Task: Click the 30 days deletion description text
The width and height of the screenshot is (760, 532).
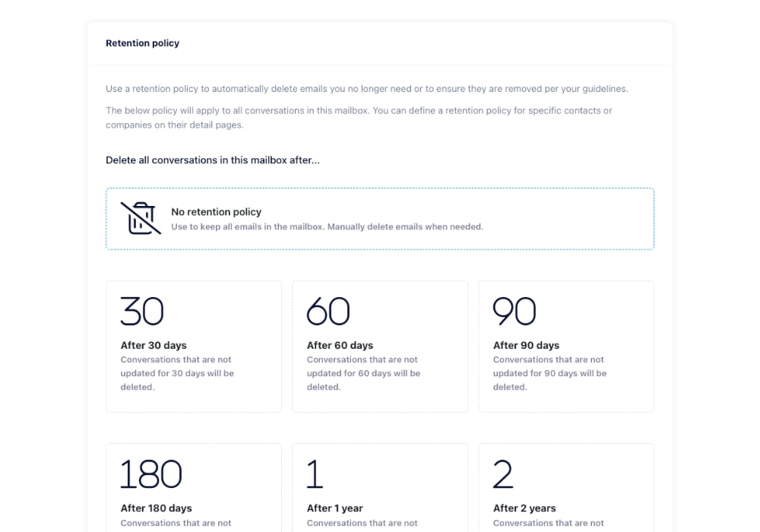Action: click(177, 373)
